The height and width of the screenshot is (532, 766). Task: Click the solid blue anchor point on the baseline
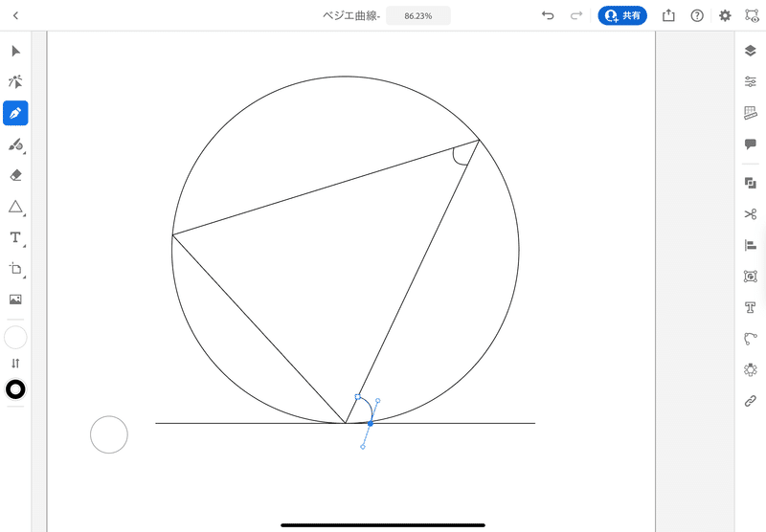pyautogui.click(x=371, y=423)
